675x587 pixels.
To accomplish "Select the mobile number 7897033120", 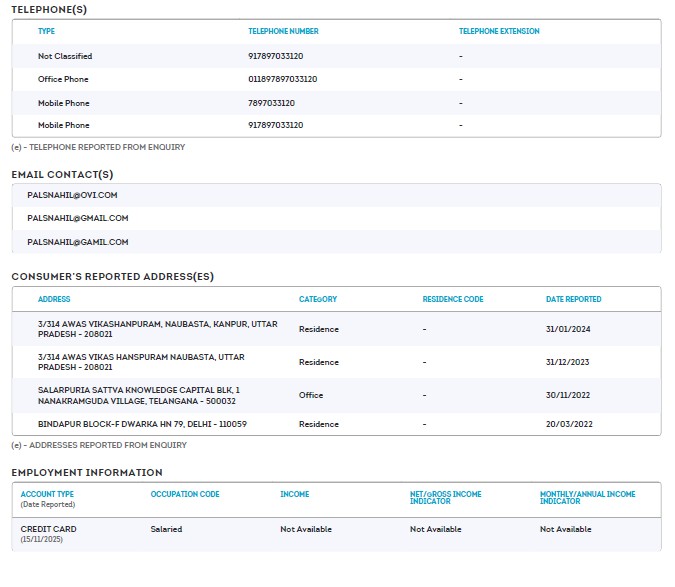I will tap(270, 103).
